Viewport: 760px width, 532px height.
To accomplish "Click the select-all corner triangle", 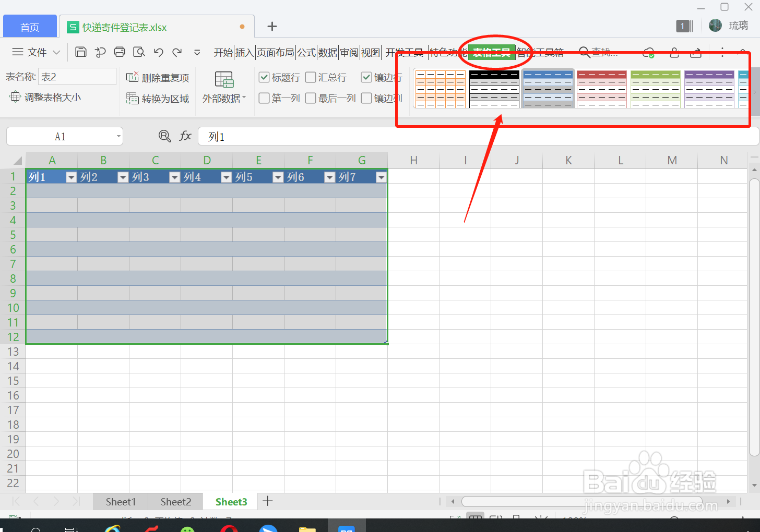I will tap(17, 160).
